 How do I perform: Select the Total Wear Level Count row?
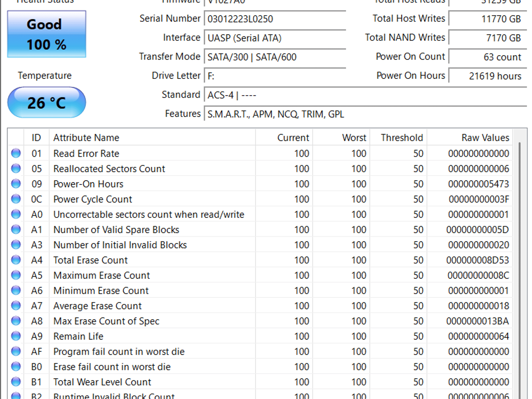pos(260,382)
